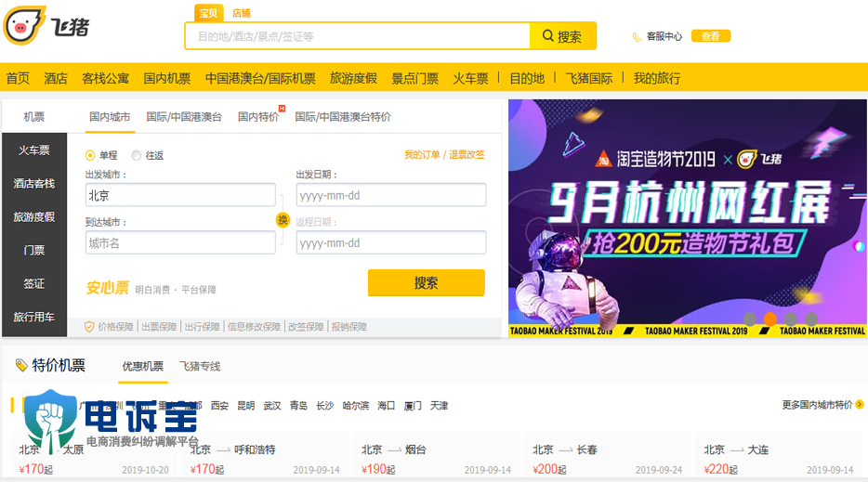Open 更多国内城市特价 link
Screen dimensions: 868x482
tap(817, 405)
